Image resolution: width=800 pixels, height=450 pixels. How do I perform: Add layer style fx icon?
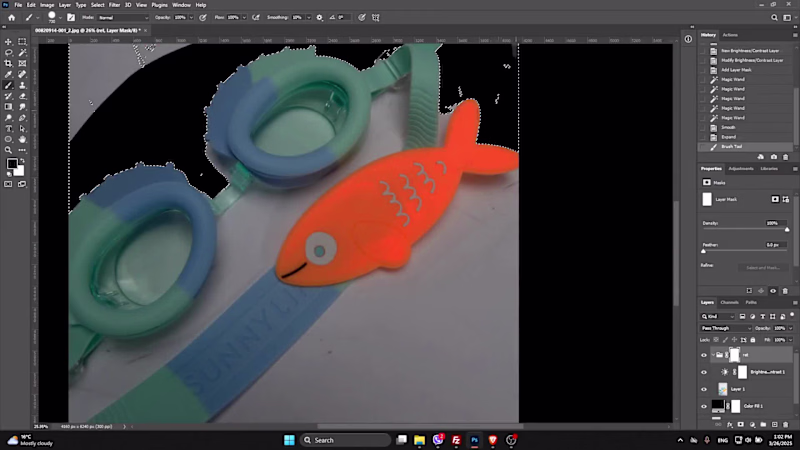[730, 424]
